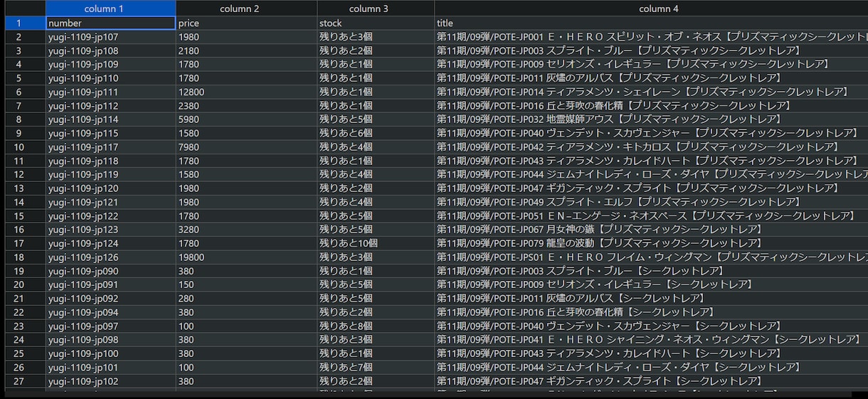Click title cell POTE-JP051 ネオスペース
Image resolution: width=868 pixels, height=399 pixels.
coord(651,216)
